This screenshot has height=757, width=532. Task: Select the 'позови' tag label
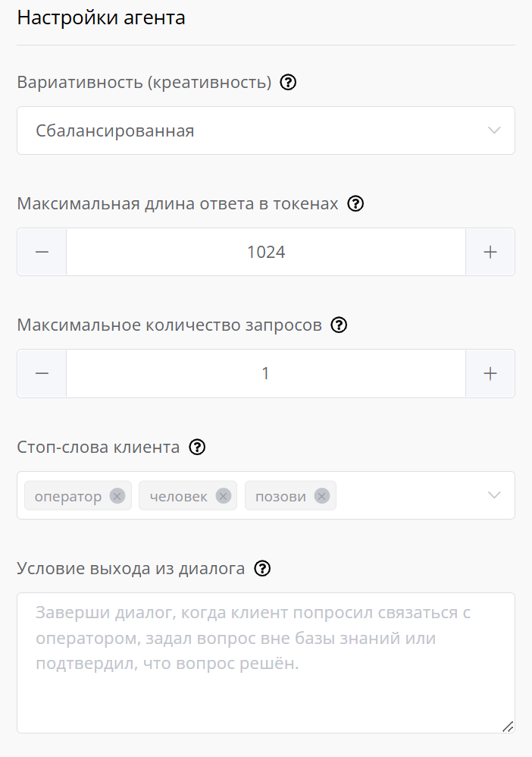coord(280,496)
